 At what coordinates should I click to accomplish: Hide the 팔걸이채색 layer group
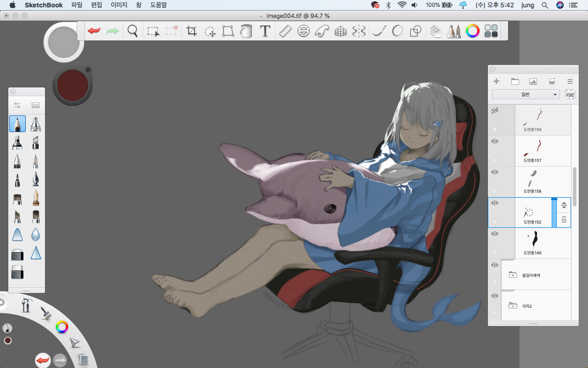click(x=495, y=265)
